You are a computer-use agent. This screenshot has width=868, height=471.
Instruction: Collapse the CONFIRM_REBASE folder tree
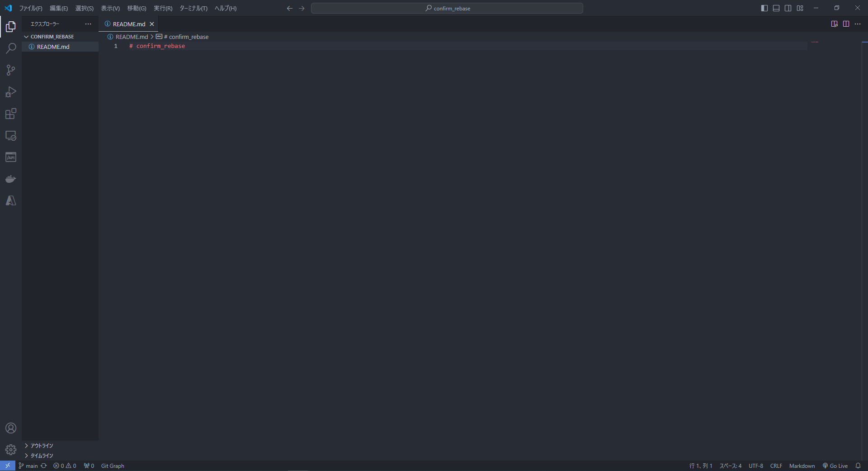point(26,37)
